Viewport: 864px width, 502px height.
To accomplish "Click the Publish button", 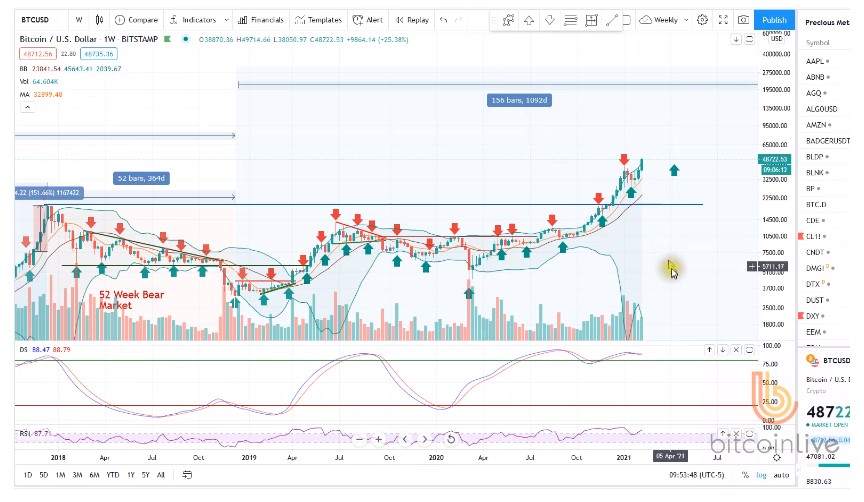I will coord(774,20).
